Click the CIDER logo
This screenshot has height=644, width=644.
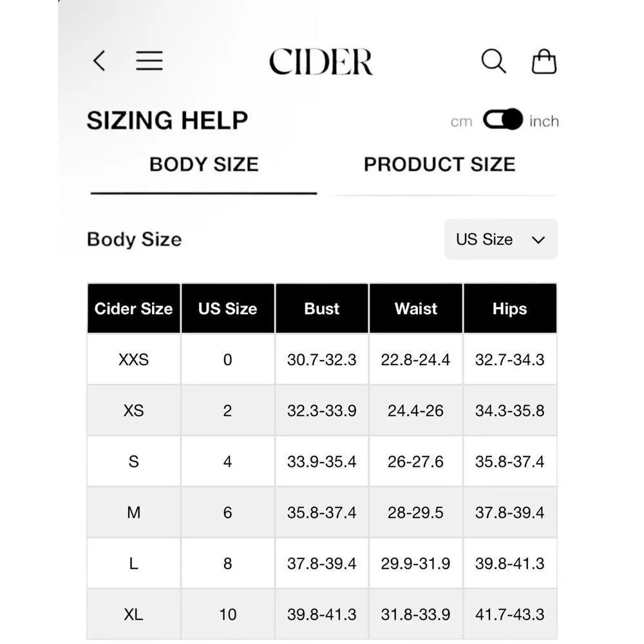point(321,62)
